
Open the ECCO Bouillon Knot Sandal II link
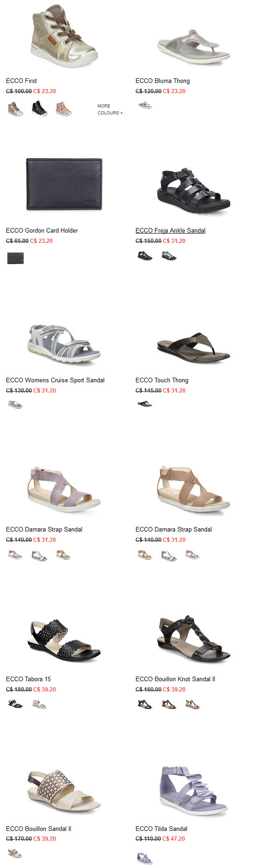(175, 679)
